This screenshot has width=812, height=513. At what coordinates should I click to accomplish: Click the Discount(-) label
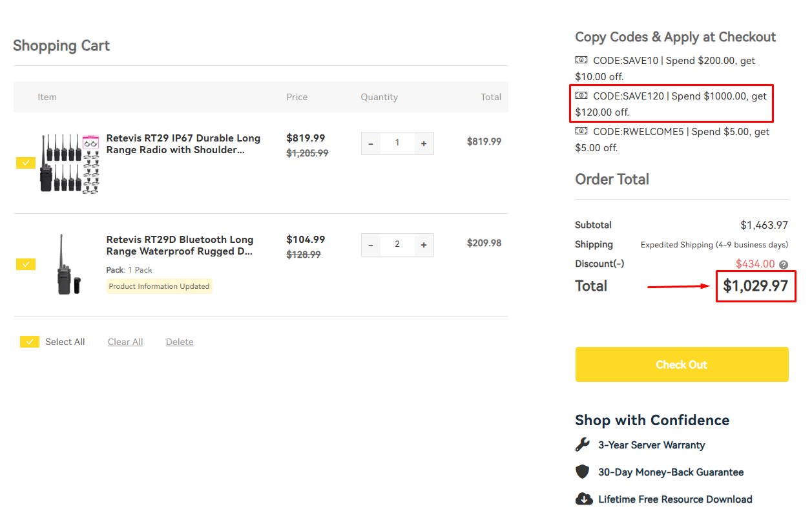pos(599,264)
